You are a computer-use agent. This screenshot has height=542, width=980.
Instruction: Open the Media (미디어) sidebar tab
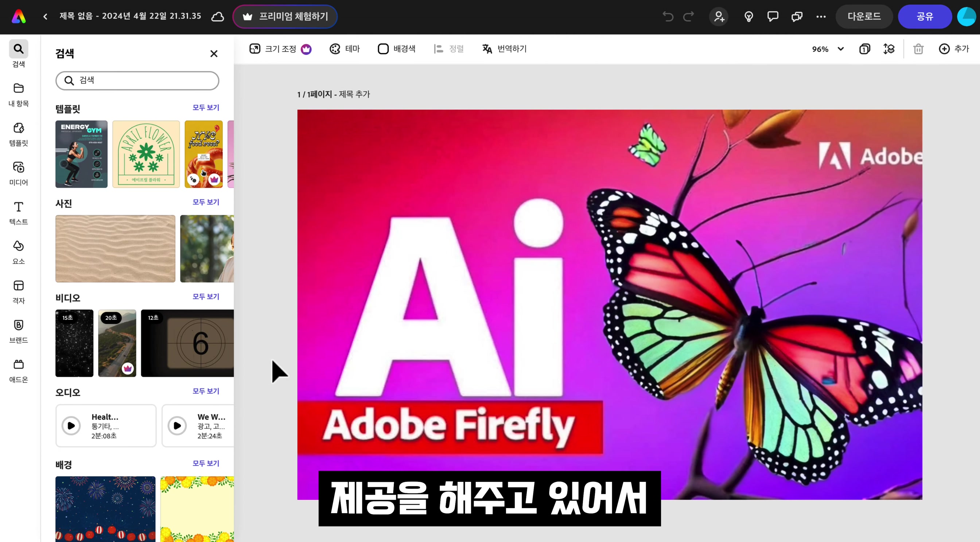[19, 174]
